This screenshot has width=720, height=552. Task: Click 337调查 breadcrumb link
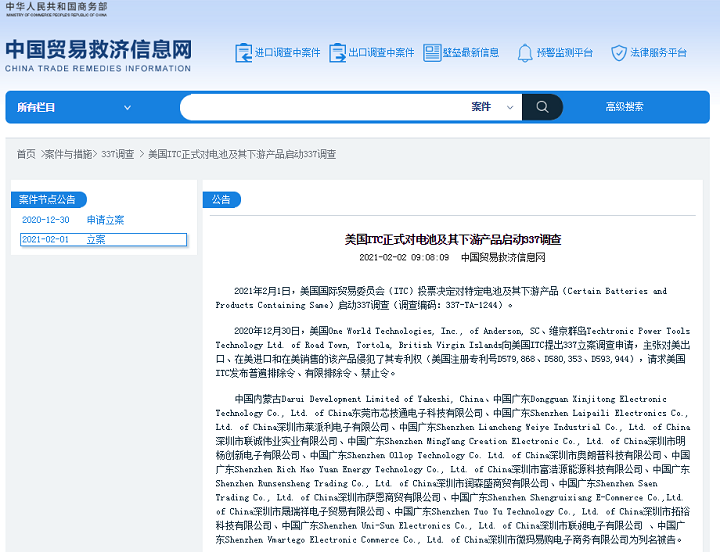[118, 154]
